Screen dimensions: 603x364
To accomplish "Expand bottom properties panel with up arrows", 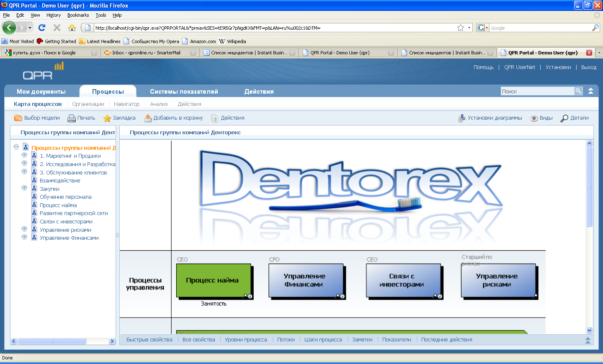I will (588, 340).
